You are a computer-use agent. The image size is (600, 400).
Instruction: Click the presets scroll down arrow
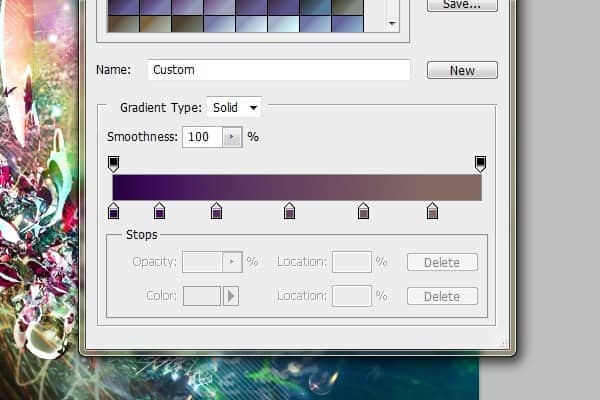[392, 24]
